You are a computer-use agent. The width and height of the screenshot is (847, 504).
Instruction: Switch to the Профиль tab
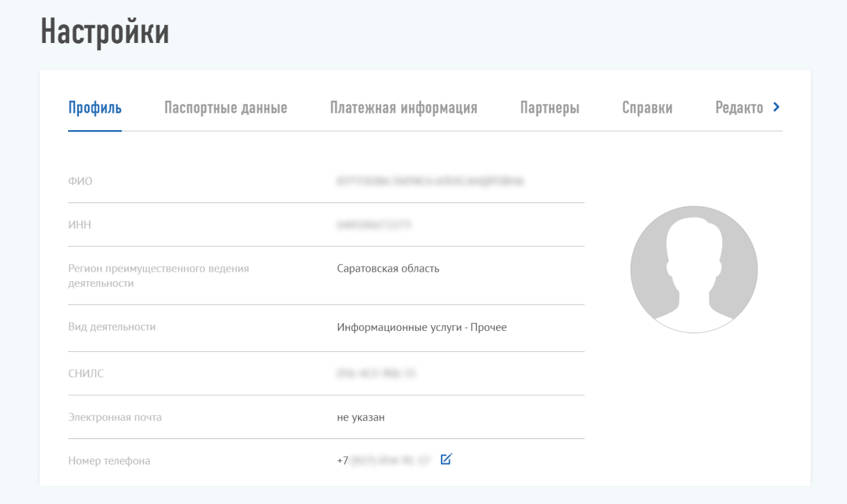[95, 108]
